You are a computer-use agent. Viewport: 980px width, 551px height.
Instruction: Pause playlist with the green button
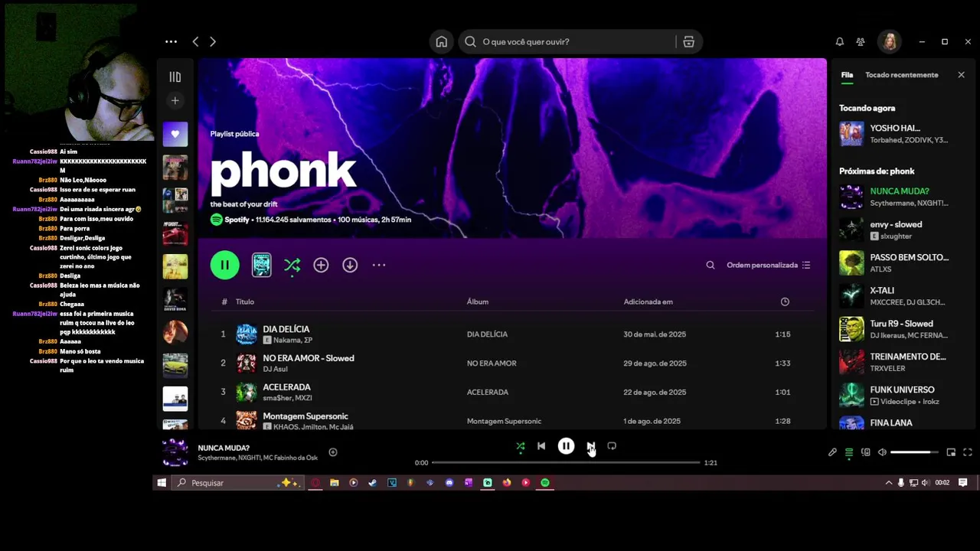tap(225, 265)
